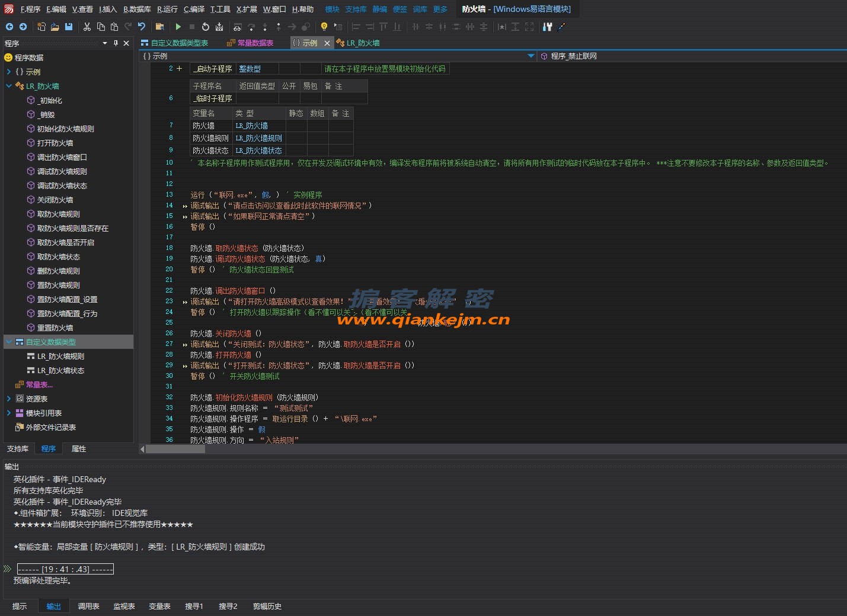Close the 示例 editor tab
Image resolution: width=847 pixels, height=616 pixels.
327,43
